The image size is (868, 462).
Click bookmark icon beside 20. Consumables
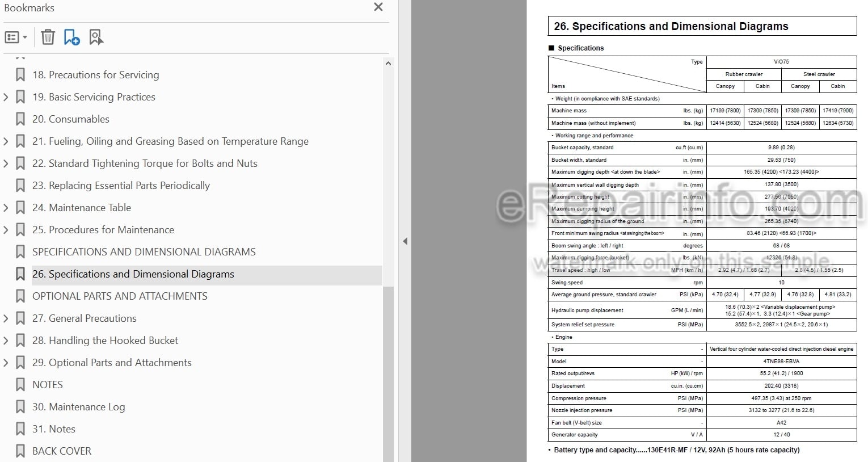(x=20, y=119)
